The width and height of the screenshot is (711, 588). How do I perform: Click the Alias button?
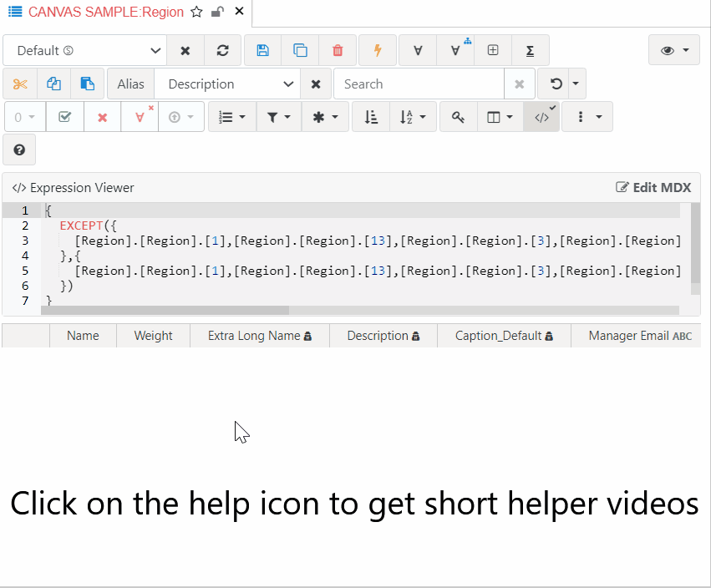(x=130, y=84)
